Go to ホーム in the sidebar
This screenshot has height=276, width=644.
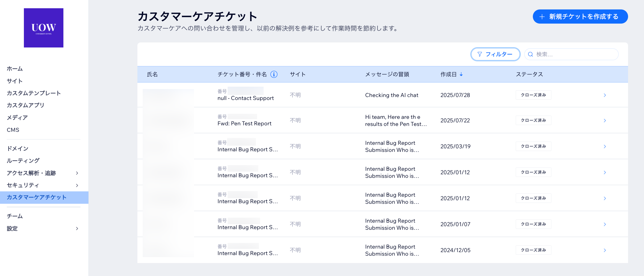15,69
